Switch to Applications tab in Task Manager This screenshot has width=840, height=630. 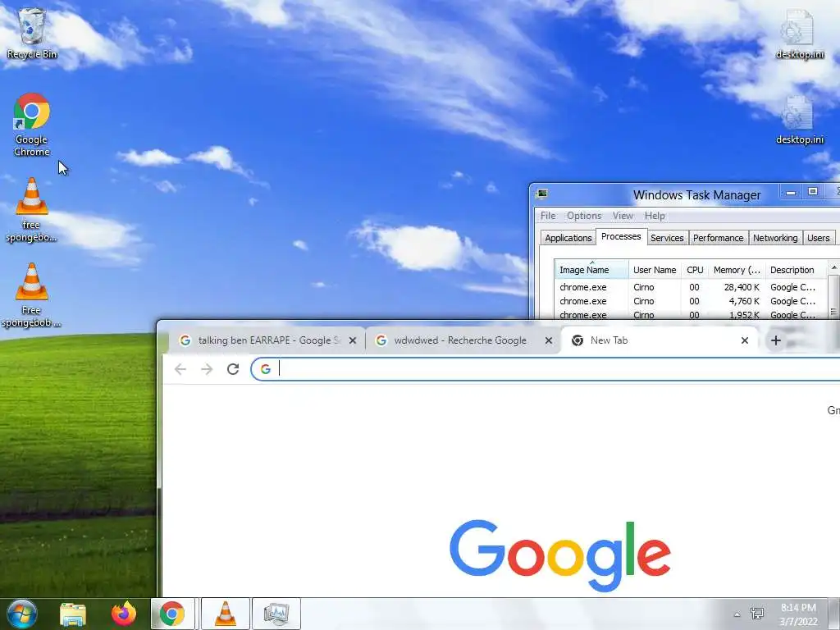[568, 238]
